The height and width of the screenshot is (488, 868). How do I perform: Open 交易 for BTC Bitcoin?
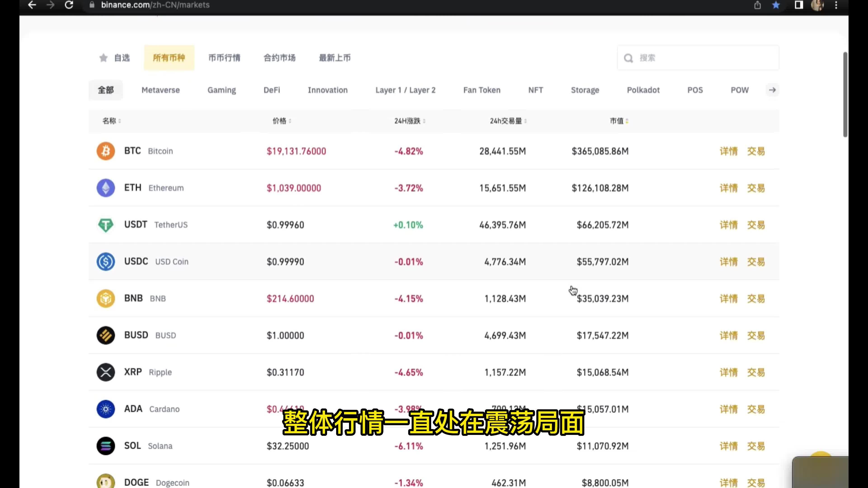(x=756, y=151)
